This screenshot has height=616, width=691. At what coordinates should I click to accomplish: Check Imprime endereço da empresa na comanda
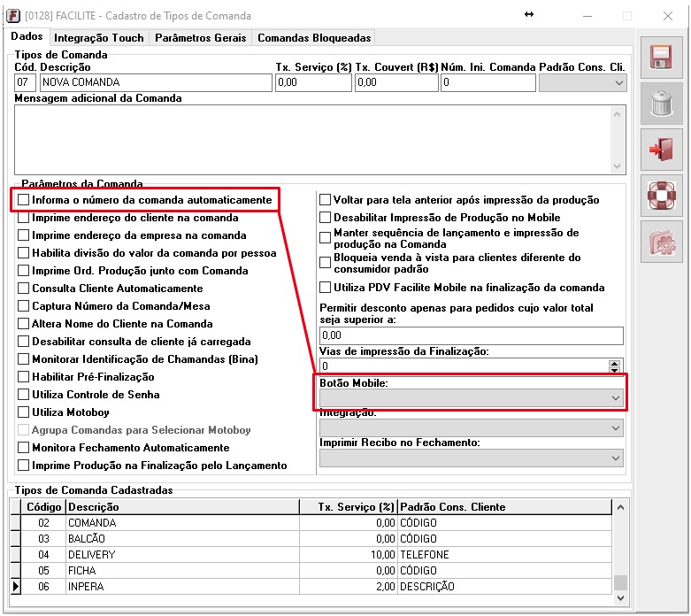23,235
